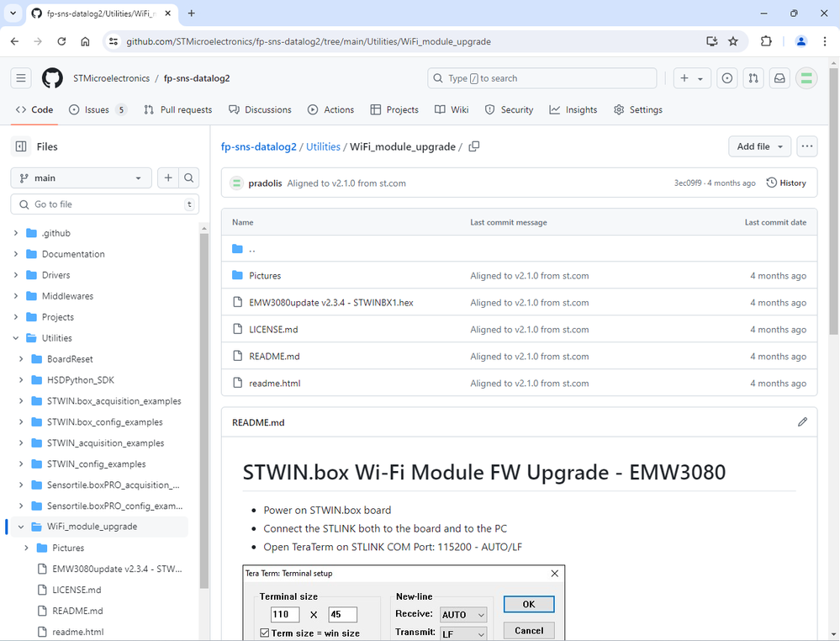The image size is (840, 641).
Task: Open the Add file dropdown
Action: tap(759, 146)
